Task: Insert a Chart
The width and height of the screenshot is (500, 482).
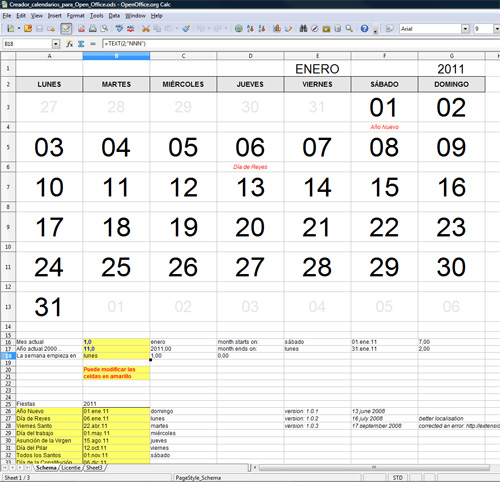Action: (277, 29)
